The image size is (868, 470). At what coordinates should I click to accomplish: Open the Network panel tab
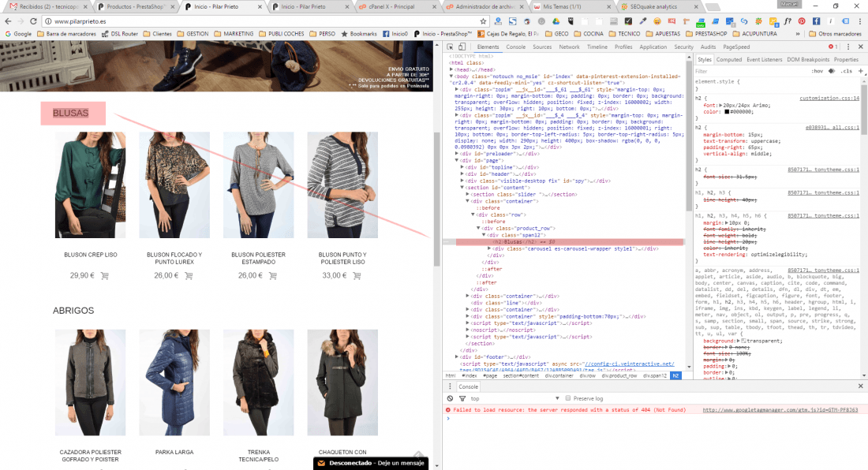tap(569, 47)
